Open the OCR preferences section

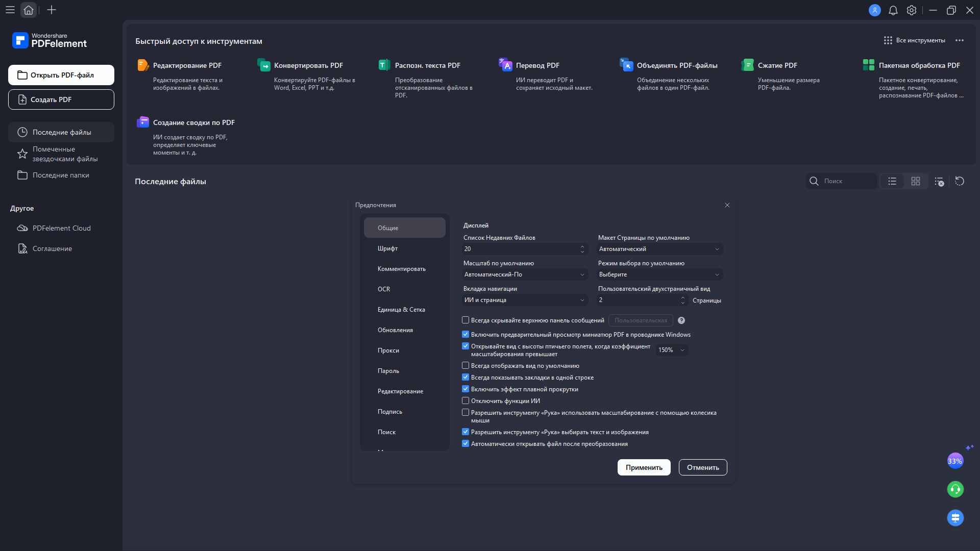tap(384, 289)
